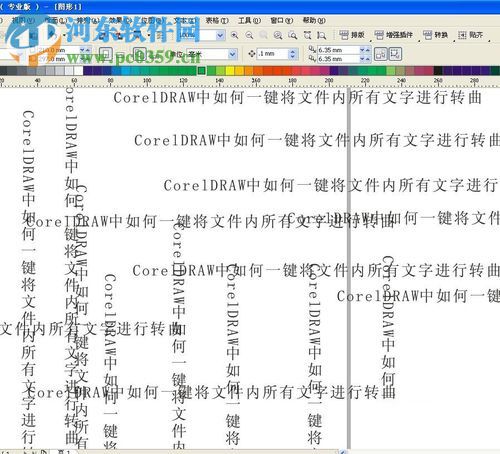Click the nudge offset .1 mm field

(x=273, y=54)
